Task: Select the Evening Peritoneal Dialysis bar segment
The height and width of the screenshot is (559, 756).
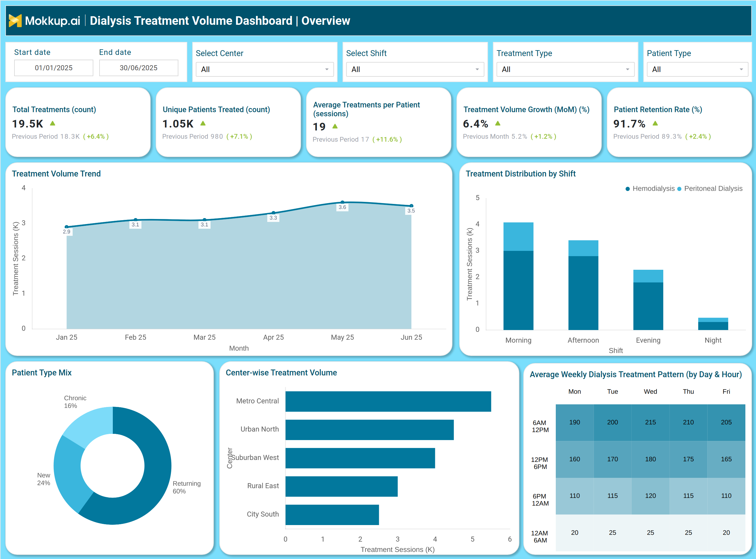Action: tap(648, 276)
